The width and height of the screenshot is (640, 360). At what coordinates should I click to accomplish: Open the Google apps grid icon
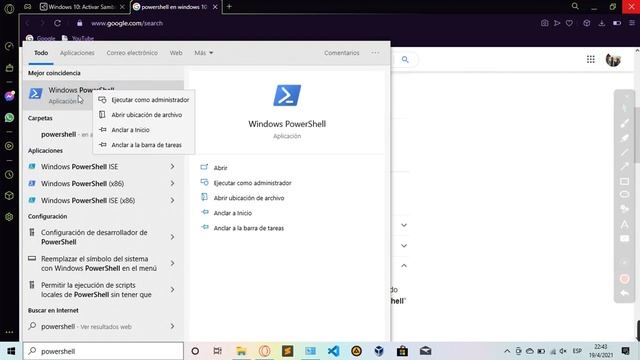tap(591, 60)
